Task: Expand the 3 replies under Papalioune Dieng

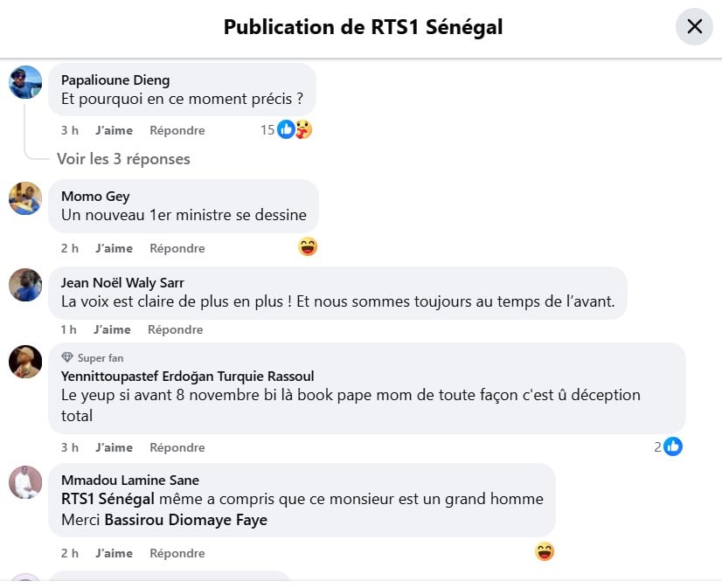Action: [123, 159]
